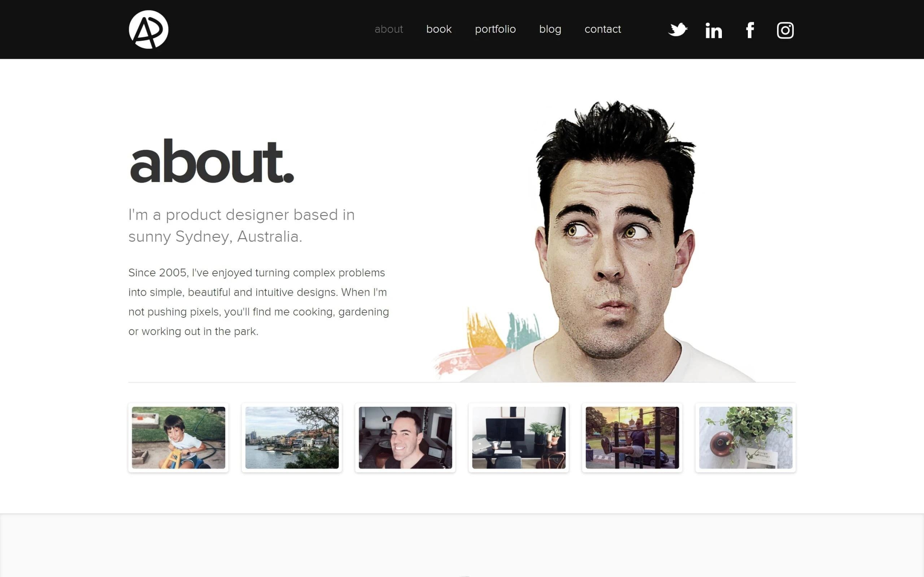Screen dimensions: 924x577
Task: Navigate to the blog page
Action: coord(550,29)
